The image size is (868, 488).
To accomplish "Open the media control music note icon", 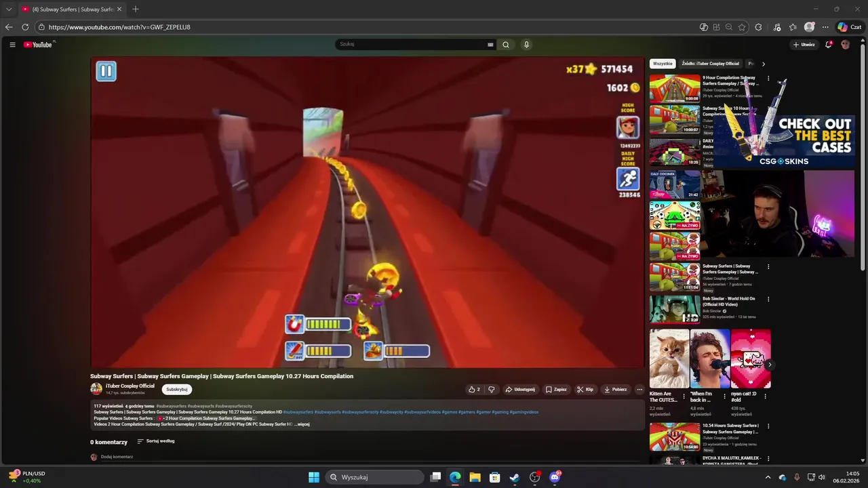I will (x=777, y=27).
